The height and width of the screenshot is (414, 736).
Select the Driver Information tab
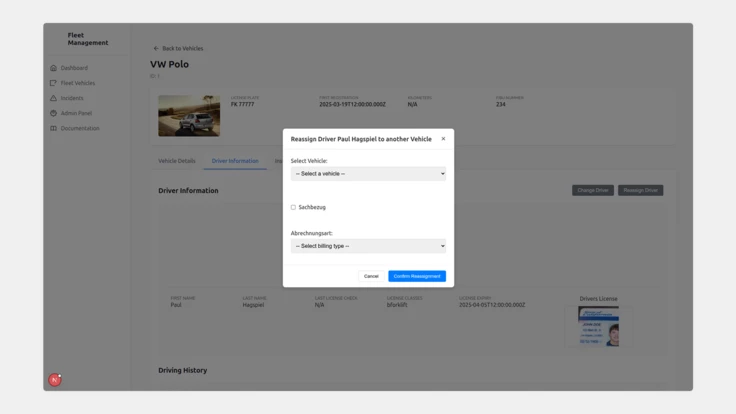(x=235, y=161)
